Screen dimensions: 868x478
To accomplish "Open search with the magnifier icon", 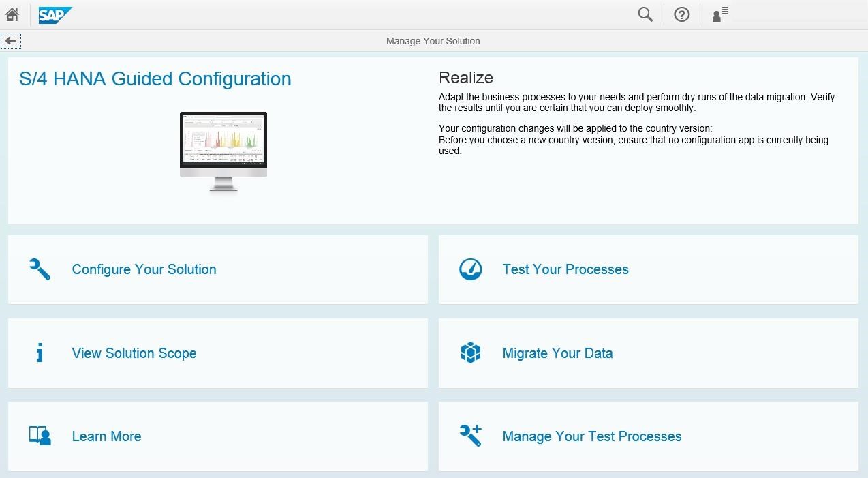I will click(x=645, y=14).
